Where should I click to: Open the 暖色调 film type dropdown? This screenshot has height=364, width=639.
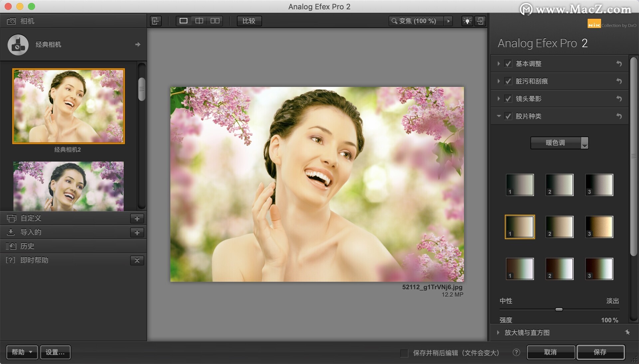point(559,143)
